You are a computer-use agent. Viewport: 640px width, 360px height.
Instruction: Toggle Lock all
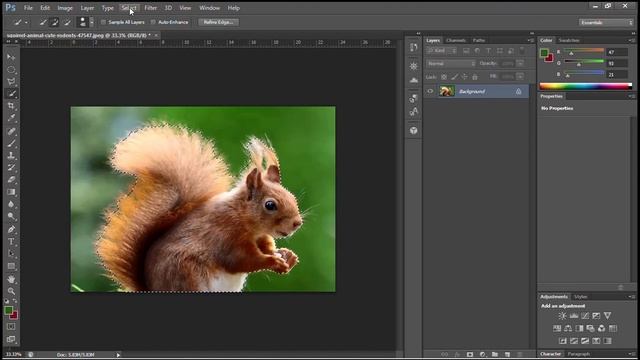pos(475,77)
